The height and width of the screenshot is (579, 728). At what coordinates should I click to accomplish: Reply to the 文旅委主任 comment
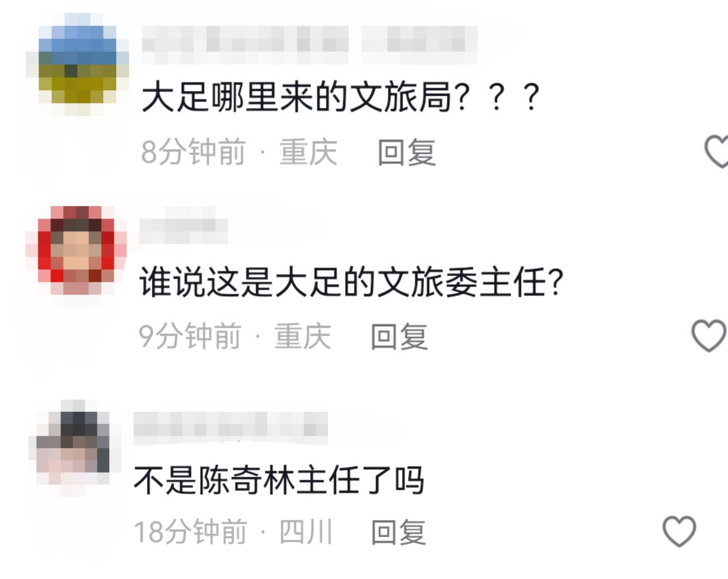click(399, 337)
